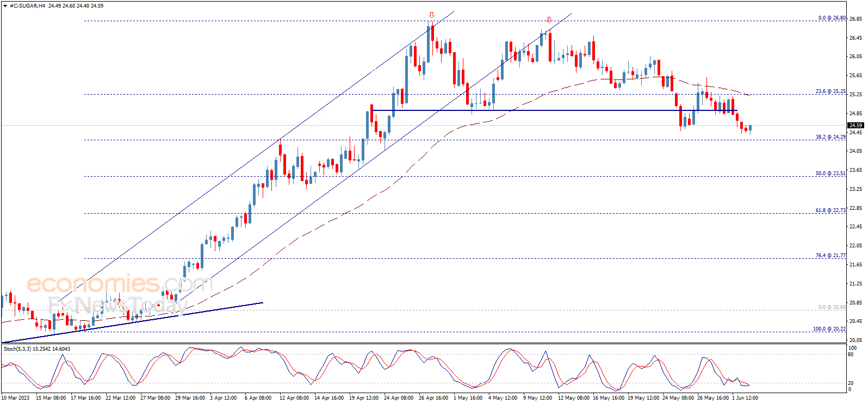
Task: Click the 22 Mar 12:00 time label
Action: point(121,398)
